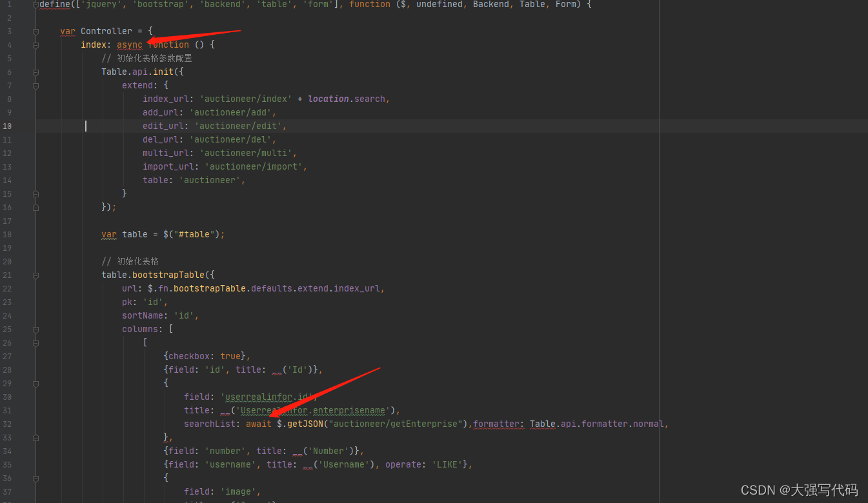Fold the Table.api.init({ call
Viewport: 868px width, 503px height.
tap(35, 72)
